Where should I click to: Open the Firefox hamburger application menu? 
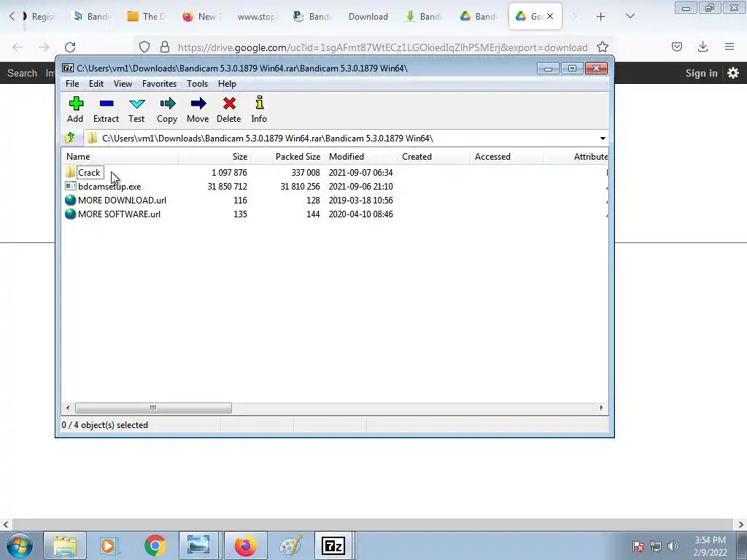click(729, 47)
